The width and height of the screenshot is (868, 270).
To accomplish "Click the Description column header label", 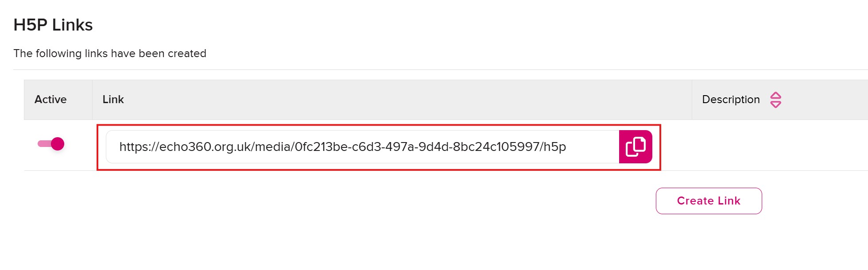I will click(731, 100).
